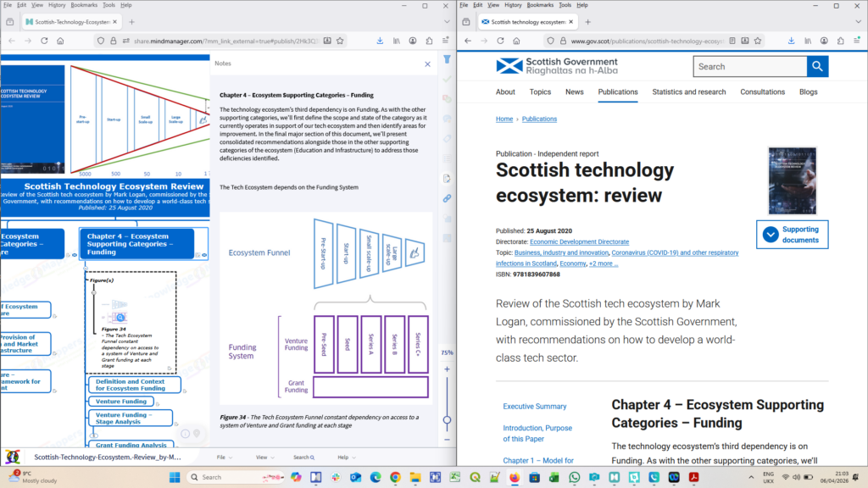Open File Explorer from the taskbar
The height and width of the screenshot is (488, 868).
click(x=415, y=477)
